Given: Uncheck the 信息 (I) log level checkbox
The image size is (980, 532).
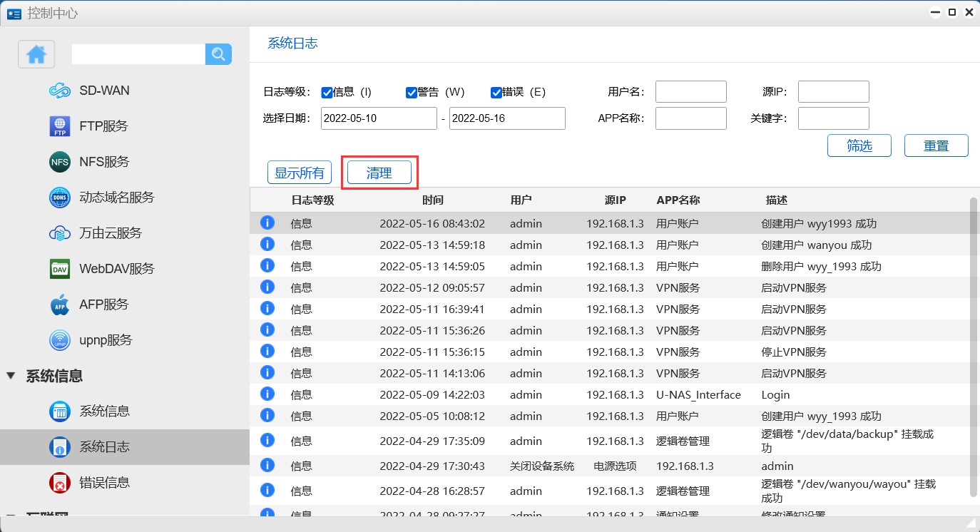Looking at the screenshot, I should [x=327, y=92].
